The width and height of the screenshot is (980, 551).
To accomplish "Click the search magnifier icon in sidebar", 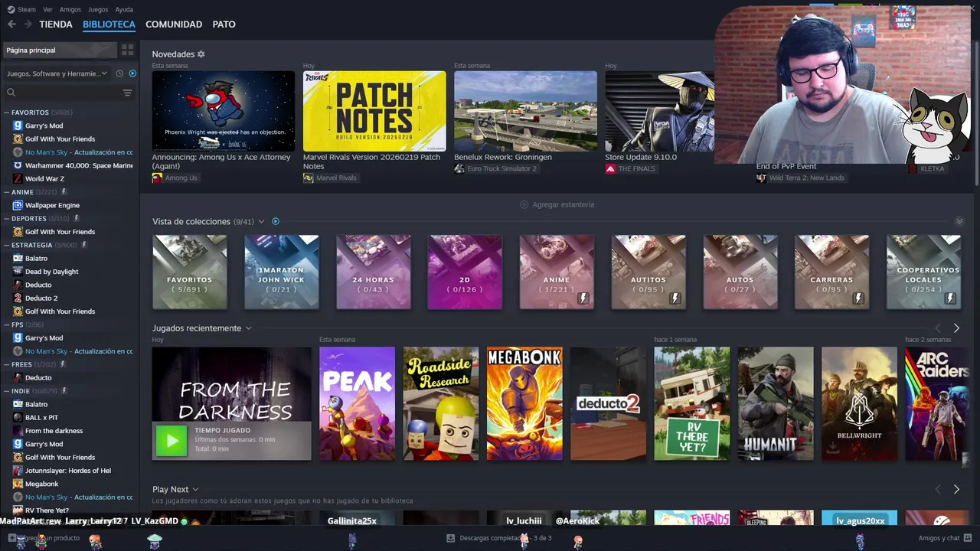I will coord(11,93).
